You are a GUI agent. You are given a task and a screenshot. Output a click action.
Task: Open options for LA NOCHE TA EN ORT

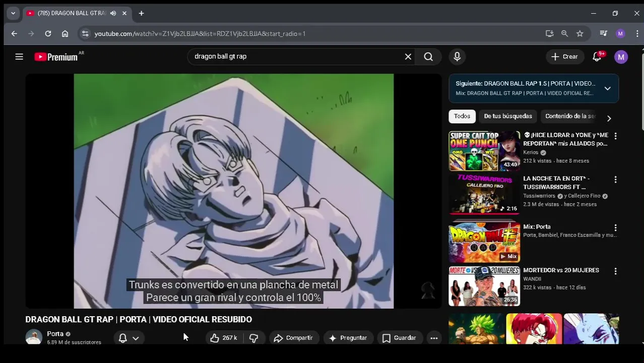(615, 179)
